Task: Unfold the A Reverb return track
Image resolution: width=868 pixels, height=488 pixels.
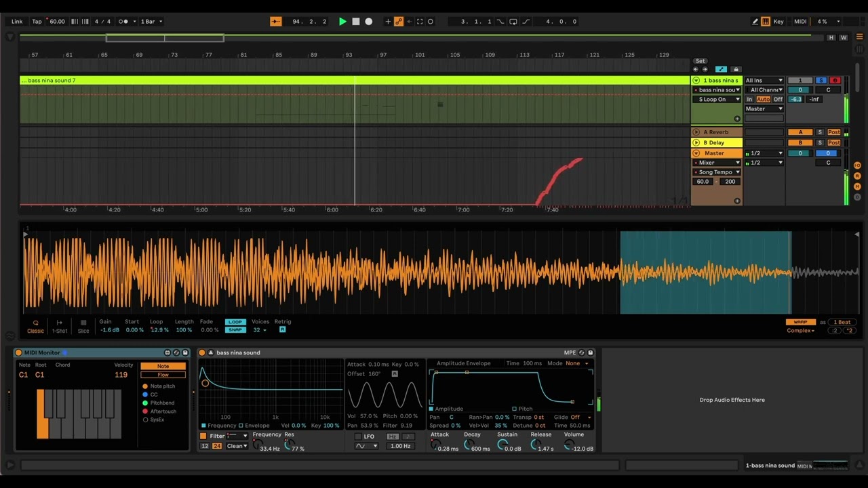Action: 696,132
